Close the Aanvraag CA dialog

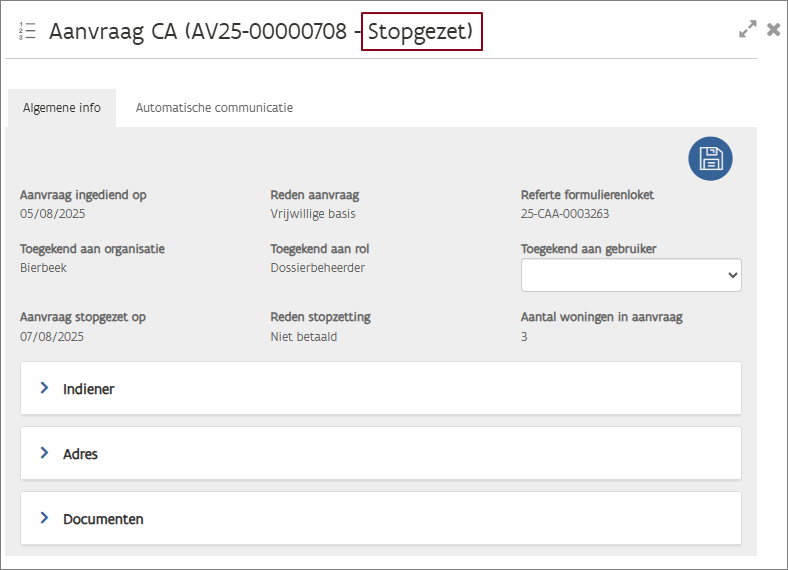coord(773,30)
